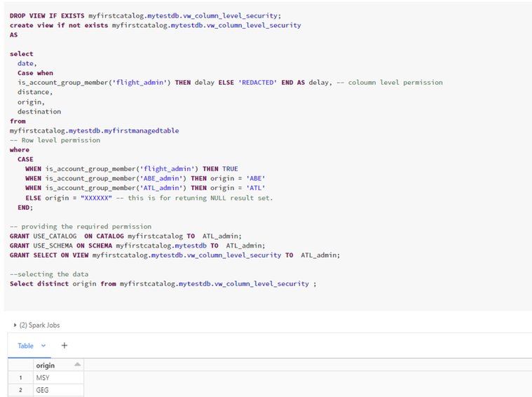Viewport: 532px width, 397px height.
Task: Click the 'ABE_admin' string in WHEN clause
Action: (x=161, y=178)
